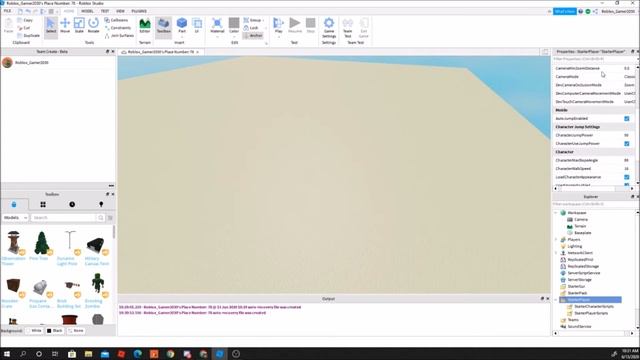The width and height of the screenshot is (640, 360).
Task: Open the Creations lightbulb tab in Toolbox
Action: tap(101, 204)
